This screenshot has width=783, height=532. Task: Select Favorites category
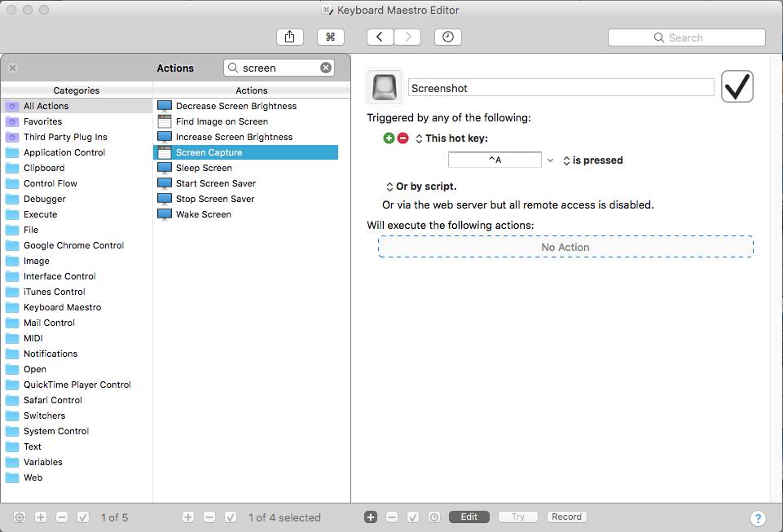77,121
